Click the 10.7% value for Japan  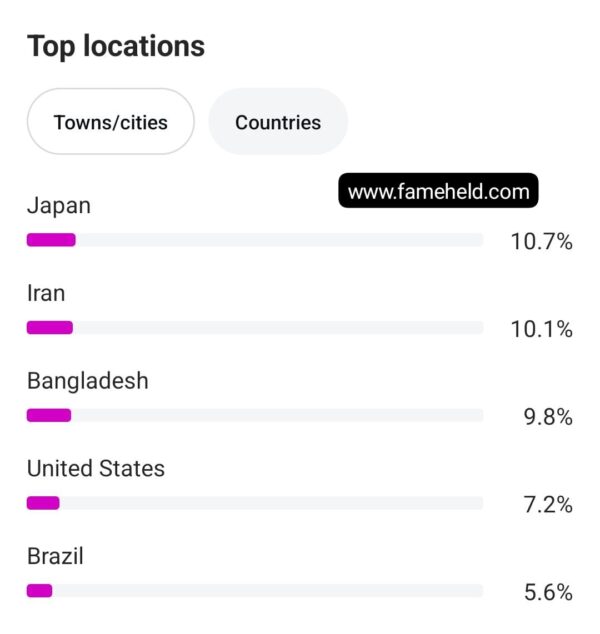pos(541,241)
